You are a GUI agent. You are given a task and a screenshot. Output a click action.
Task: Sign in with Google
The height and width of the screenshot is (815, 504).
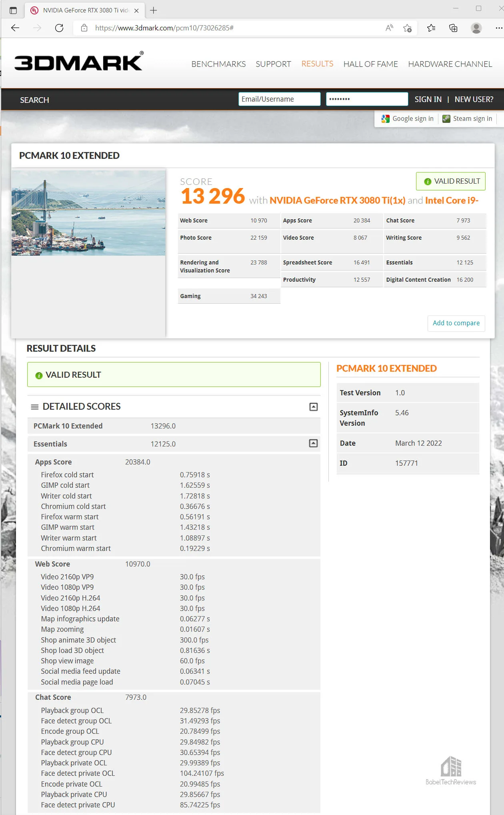click(413, 119)
